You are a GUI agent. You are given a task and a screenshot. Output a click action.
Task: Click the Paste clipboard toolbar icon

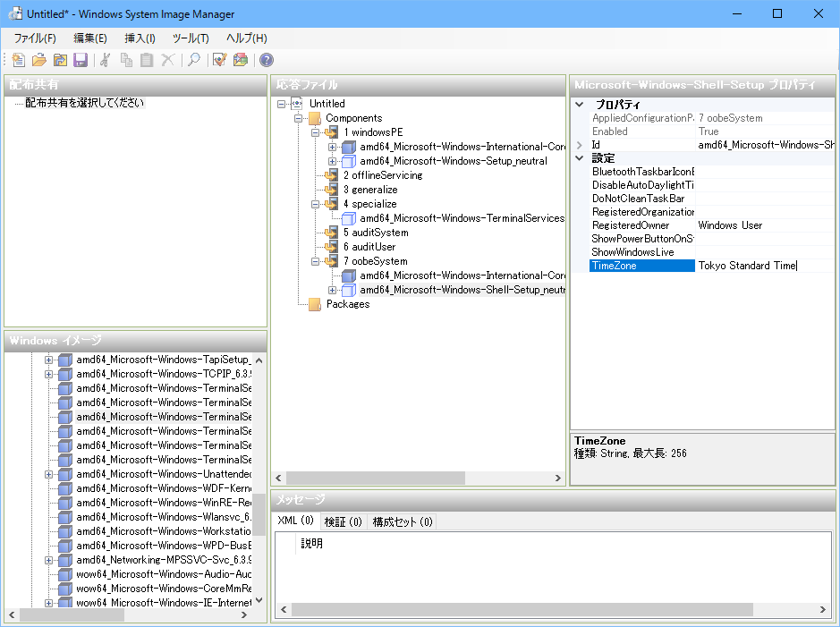tap(147, 60)
